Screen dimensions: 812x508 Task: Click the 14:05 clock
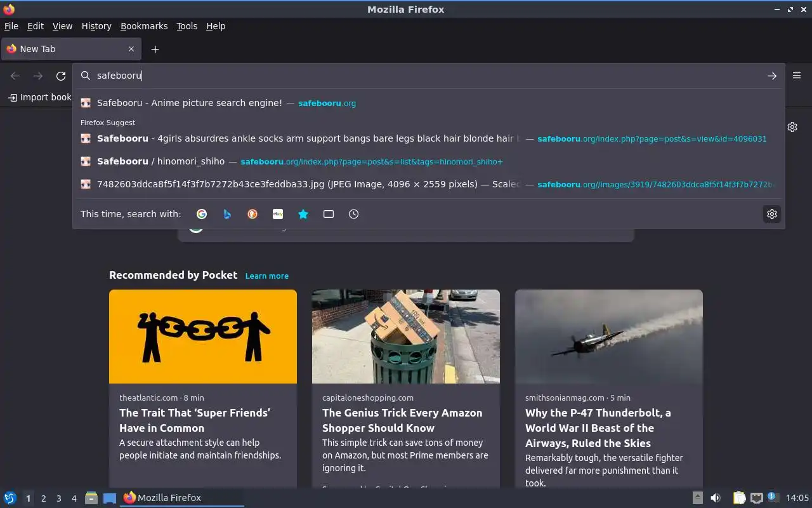coord(797,498)
